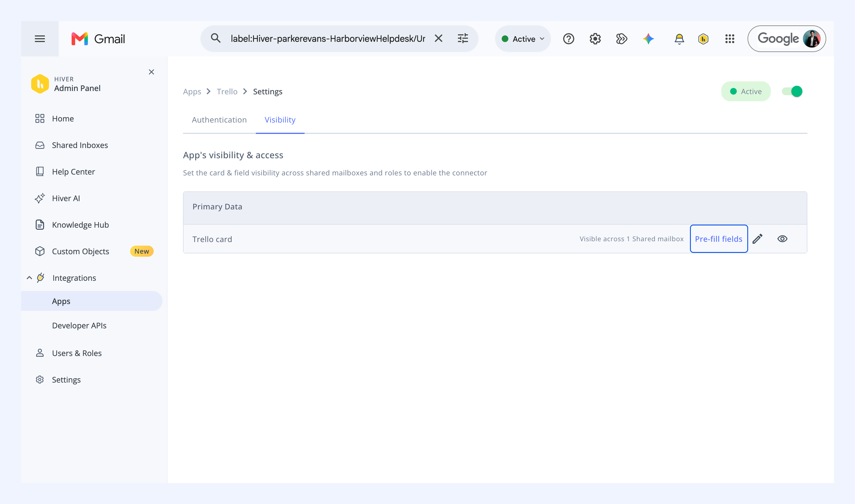Select Apps under Integrations

pyautogui.click(x=92, y=301)
